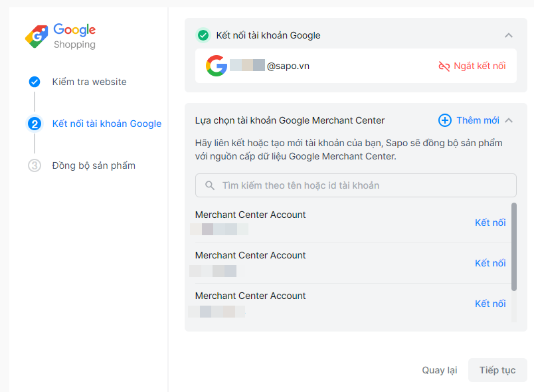Click Thêm mới to add account
This screenshot has width=534, height=392.
coord(478,120)
